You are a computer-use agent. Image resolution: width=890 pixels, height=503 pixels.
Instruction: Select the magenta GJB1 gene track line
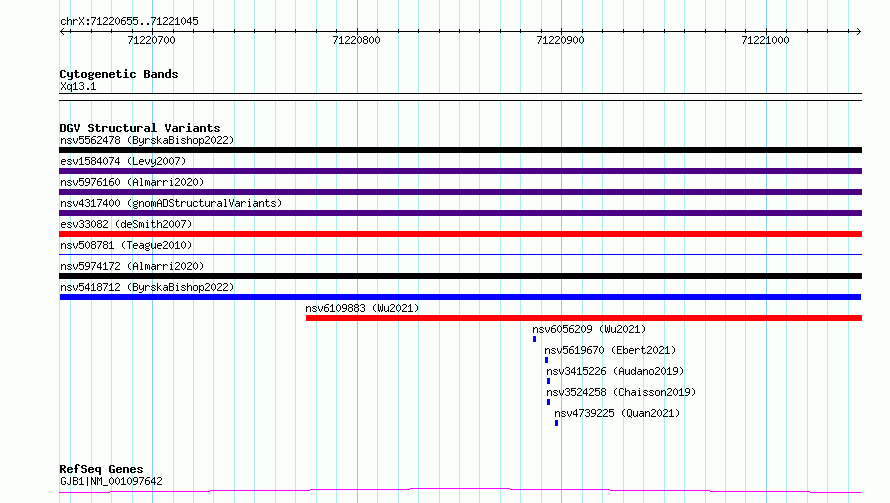[460, 491]
